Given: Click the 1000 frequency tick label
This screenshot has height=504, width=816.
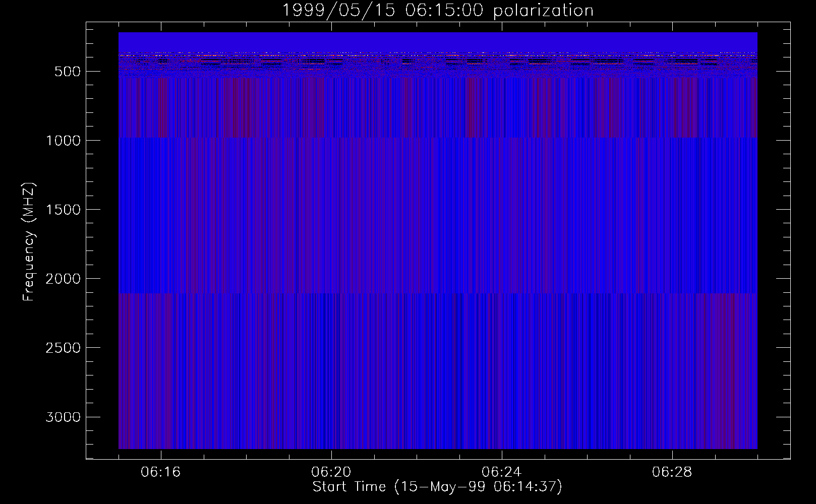Looking at the screenshot, I should click(63, 141).
